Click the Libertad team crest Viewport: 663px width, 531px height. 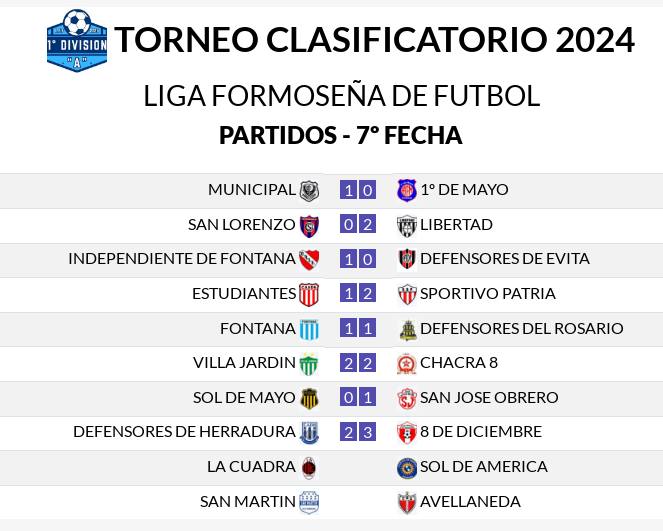tap(407, 226)
